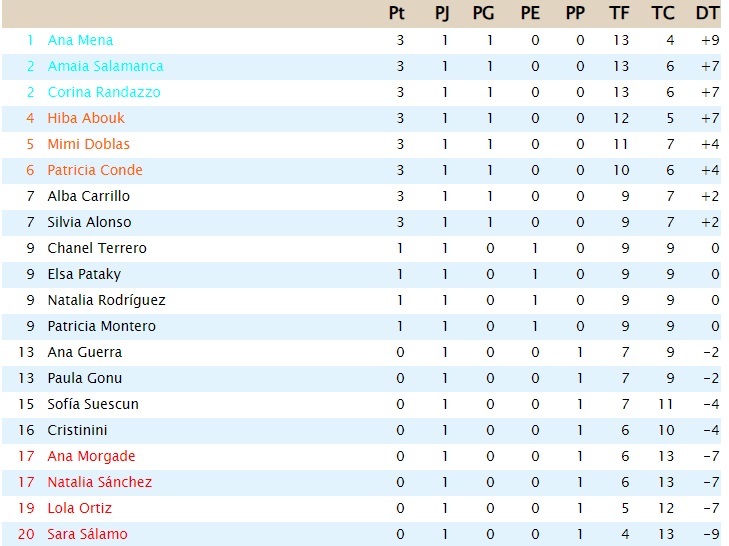Select the Sofía Suescun name
Image resolution: width=729 pixels, height=546 pixels.
(93, 405)
